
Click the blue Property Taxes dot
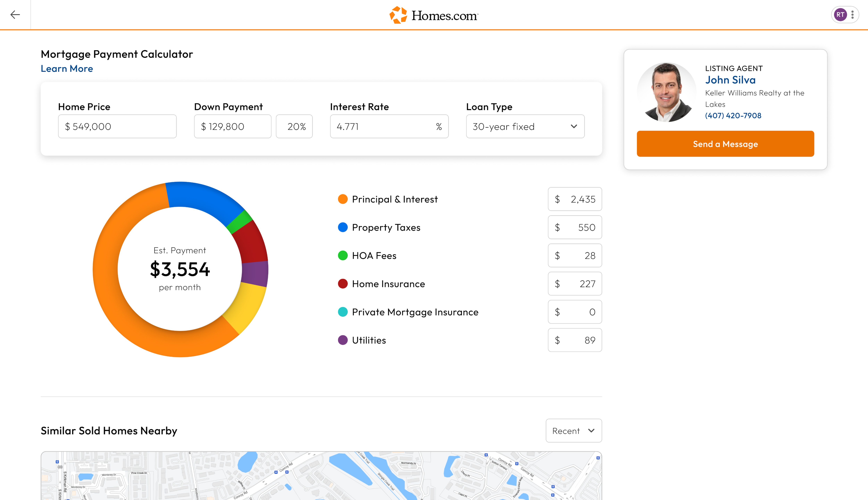tap(343, 227)
